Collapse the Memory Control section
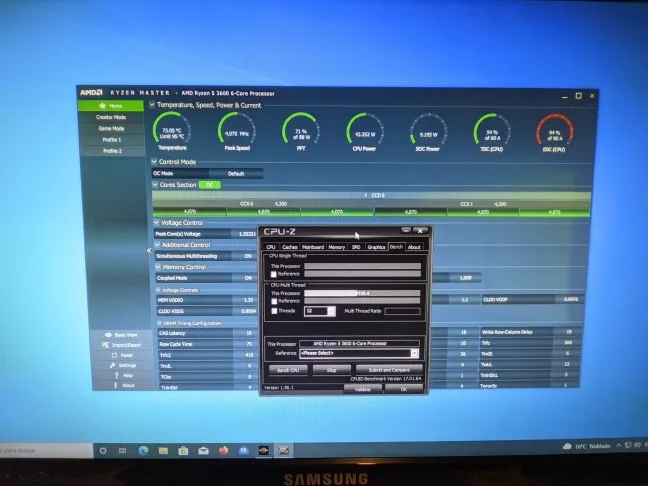Image resolution: width=648 pixels, height=486 pixels. click(158, 267)
